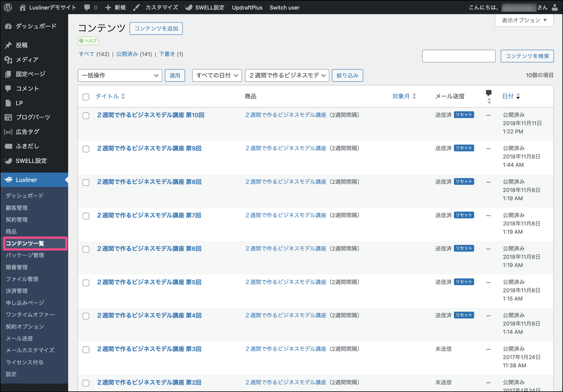Open SWELL設定 in the top admin bar
Viewport: 563px width, 392px height.
pyautogui.click(x=206, y=8)
